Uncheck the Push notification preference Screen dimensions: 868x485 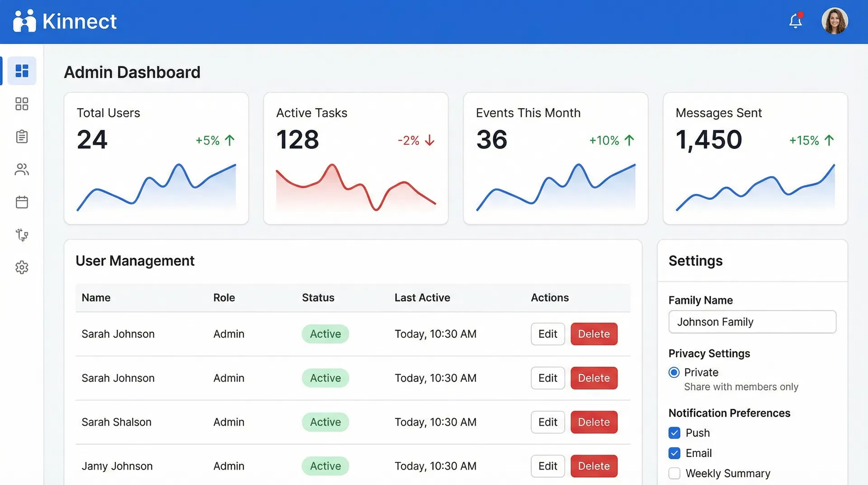tap(674, 433)
